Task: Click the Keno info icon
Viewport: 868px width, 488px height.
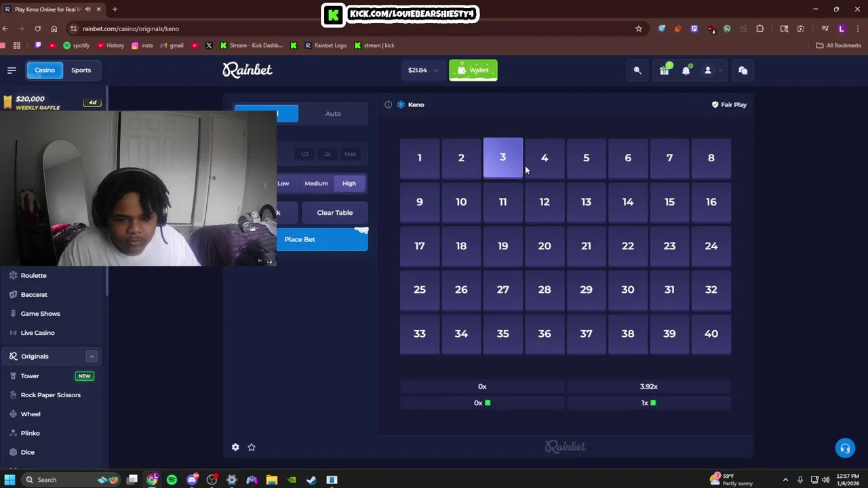Action: coord(388,104)
